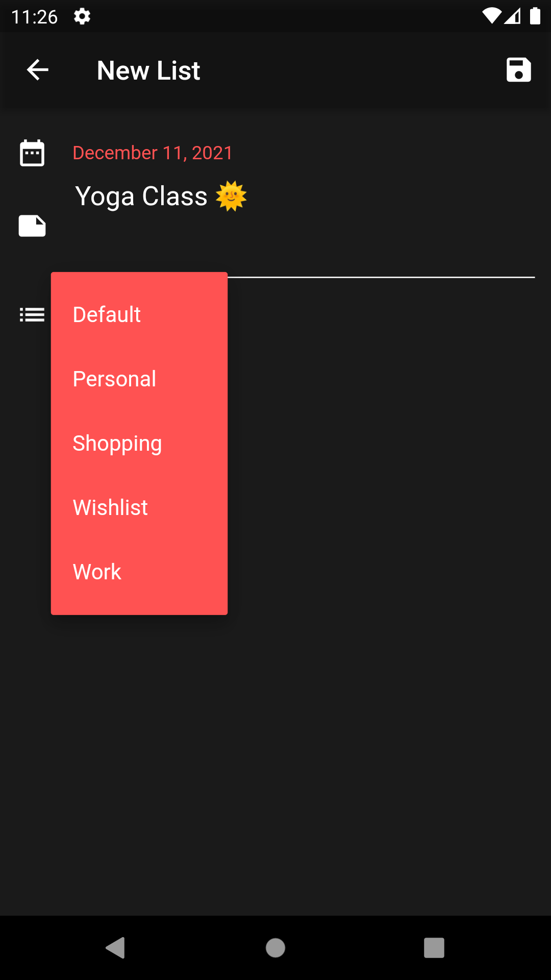Viewport: 551px width, 980px height.
Task: Click the December 11, 2021 date text
Action: coord(153,153)
